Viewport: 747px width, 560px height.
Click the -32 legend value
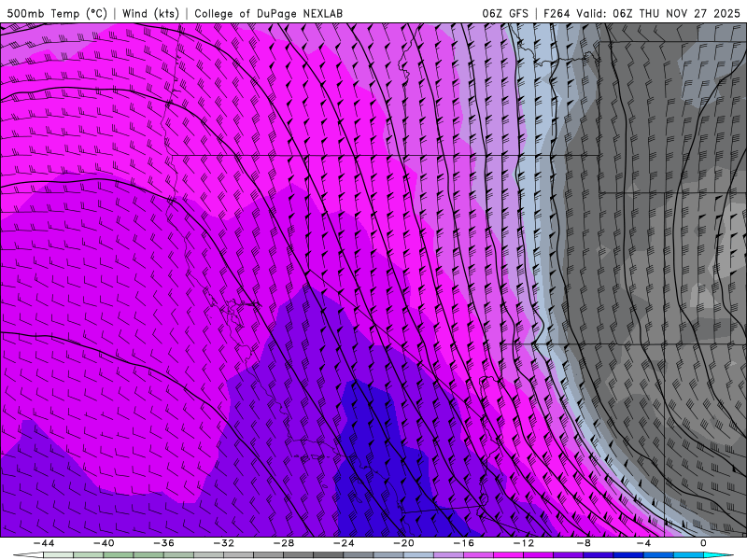[x=223, y=543]
